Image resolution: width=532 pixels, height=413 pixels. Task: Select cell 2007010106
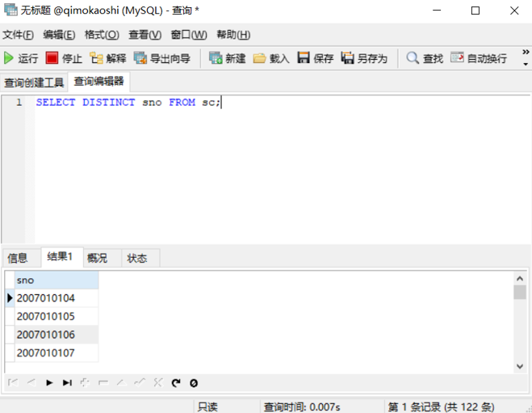tap(57, 335)
